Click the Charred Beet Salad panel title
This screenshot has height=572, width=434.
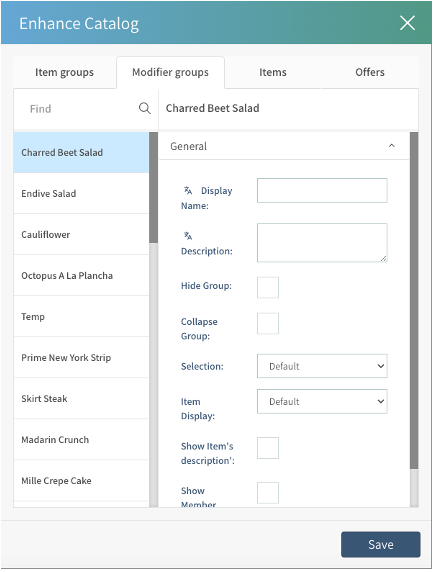[x=213, y=108]
